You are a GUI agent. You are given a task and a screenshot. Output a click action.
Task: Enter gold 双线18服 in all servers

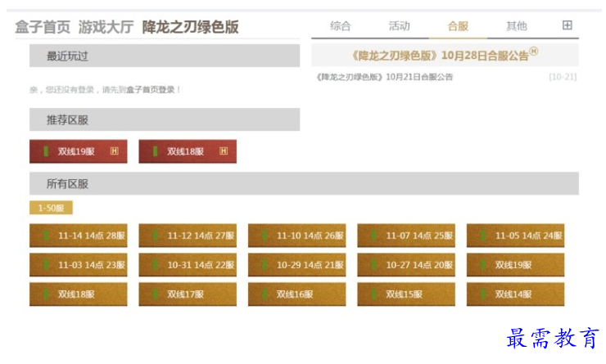click(79, 294)
